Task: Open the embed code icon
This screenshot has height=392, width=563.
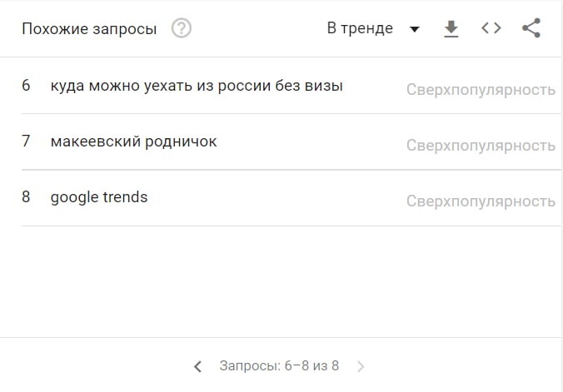Action: point(491,28)
